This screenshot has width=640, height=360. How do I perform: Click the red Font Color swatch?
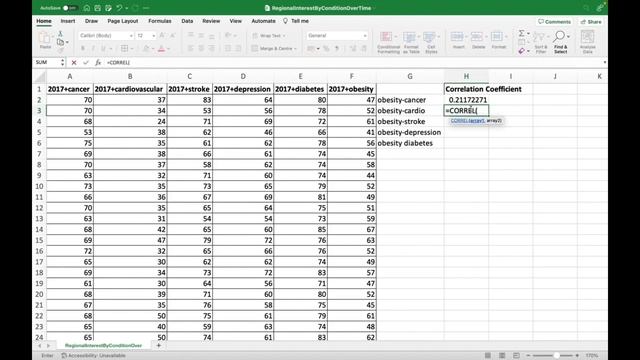[x=162, y=49]
